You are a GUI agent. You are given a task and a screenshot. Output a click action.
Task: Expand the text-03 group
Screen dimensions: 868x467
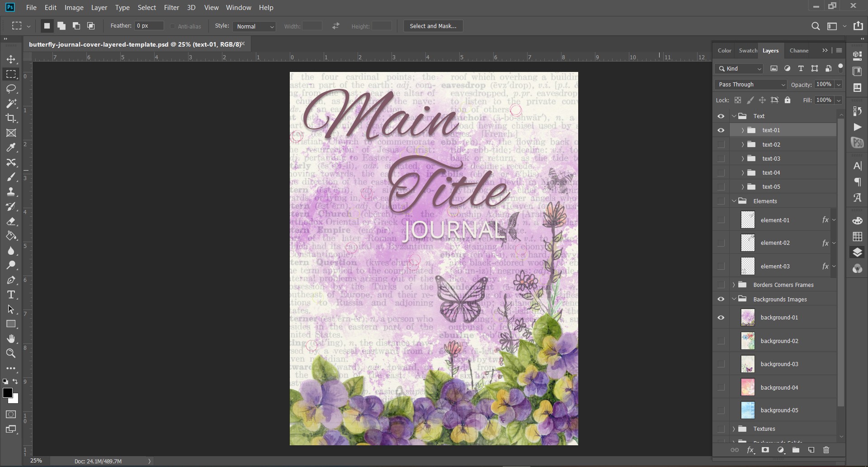pos(742,159)
